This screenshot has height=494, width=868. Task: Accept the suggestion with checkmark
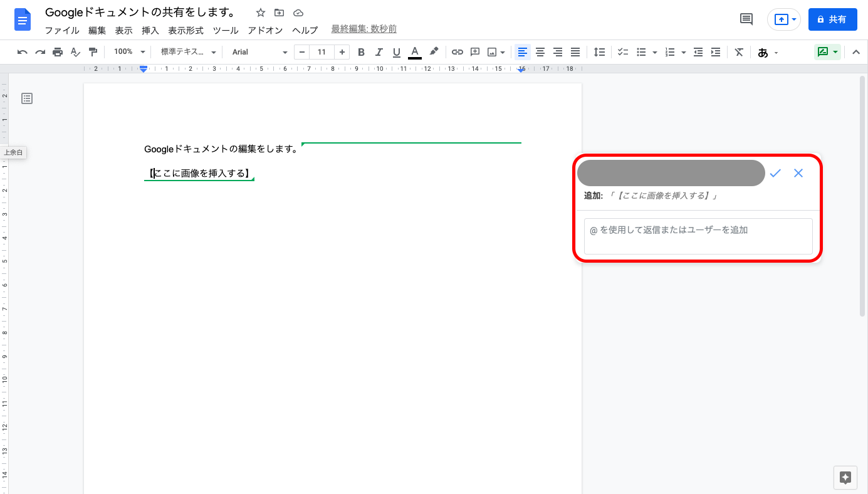[775, 173]
